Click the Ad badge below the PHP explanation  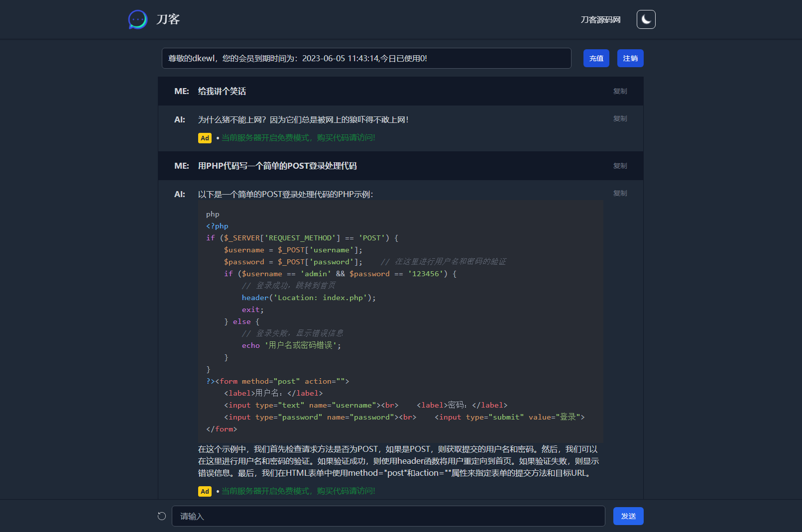click(205, 492)
